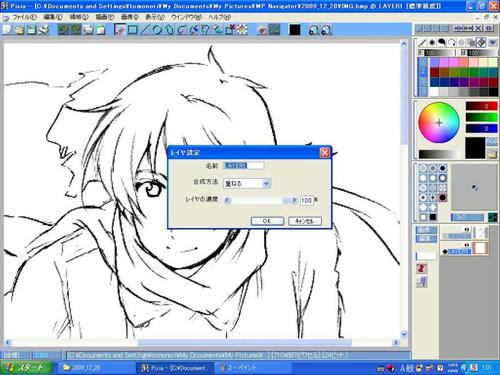Click the 名前 layer name input field
This screenshot has width=500, height=375.
(244, 165)
